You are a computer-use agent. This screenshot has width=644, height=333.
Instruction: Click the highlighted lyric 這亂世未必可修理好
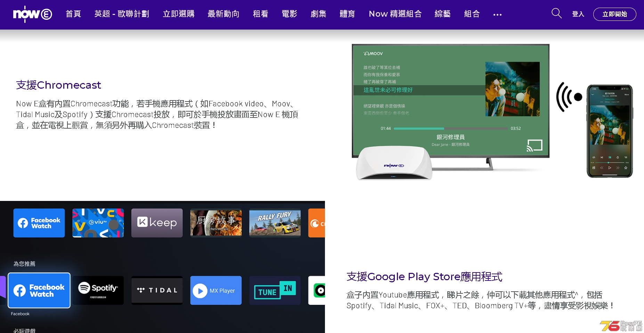388,90
